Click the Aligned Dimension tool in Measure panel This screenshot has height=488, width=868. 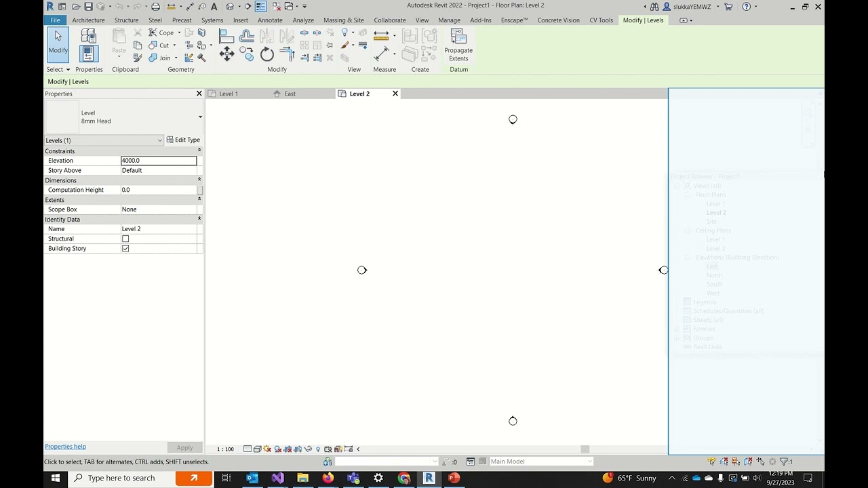(x=381, y=54)
